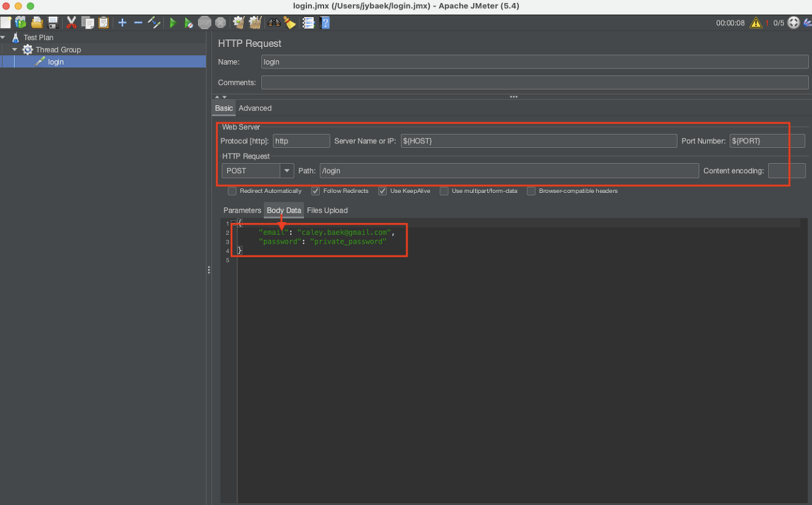Click the password line in body data
The height and width of the screenshot is (505, 812).
click(322, 242)
